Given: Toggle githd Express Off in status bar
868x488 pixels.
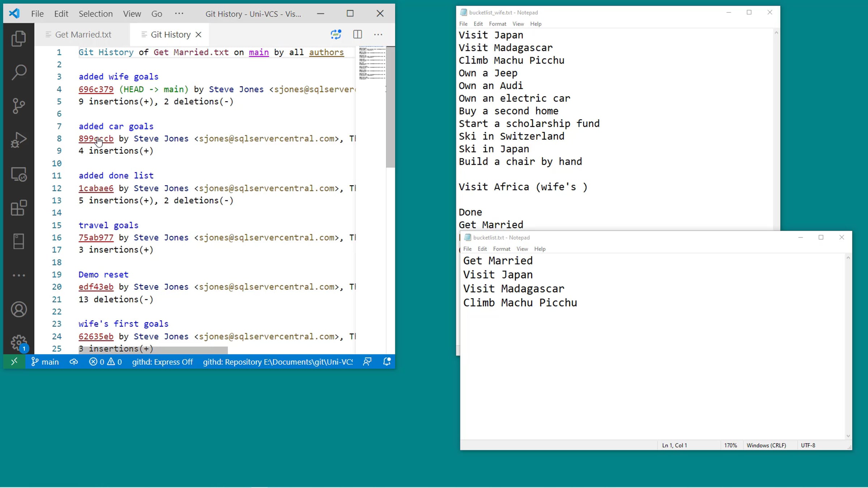Looking at the screenshot, I should [162, 362].
